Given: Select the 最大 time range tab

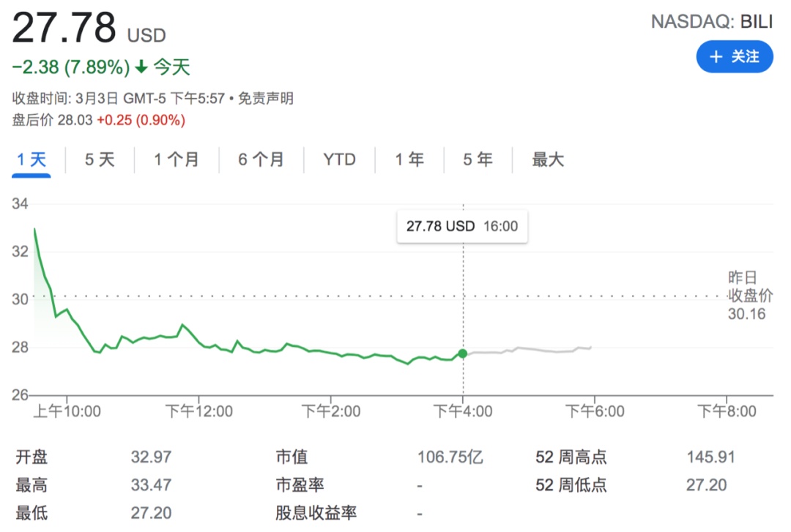Looking at the screenshot, I should coord(547,159).
